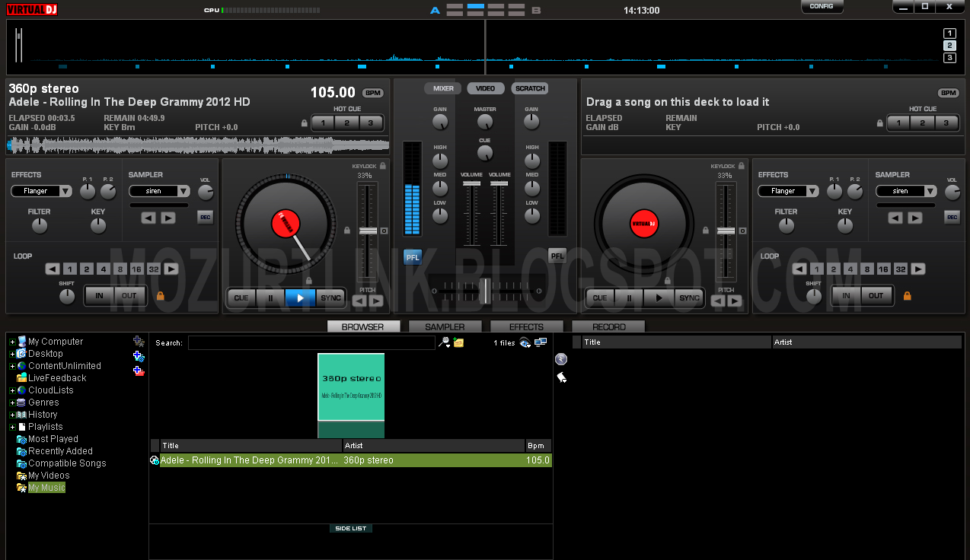
Task: Click the left deck play button
Action: 300,297
